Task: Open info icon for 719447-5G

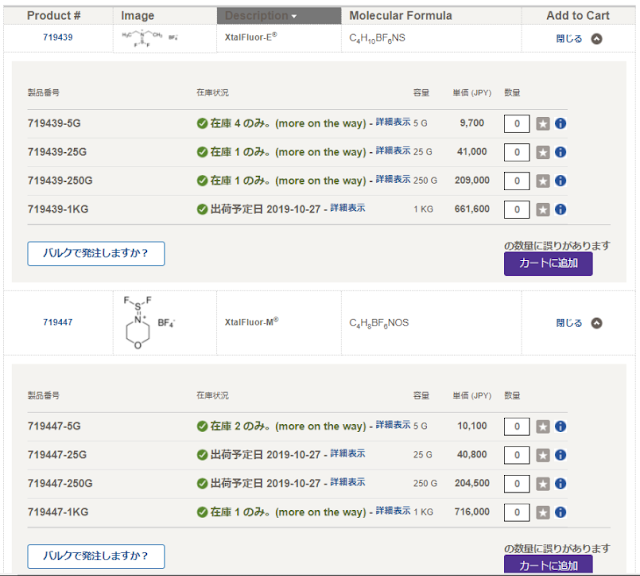Action: pyautogui.click(x=560, y=427)
